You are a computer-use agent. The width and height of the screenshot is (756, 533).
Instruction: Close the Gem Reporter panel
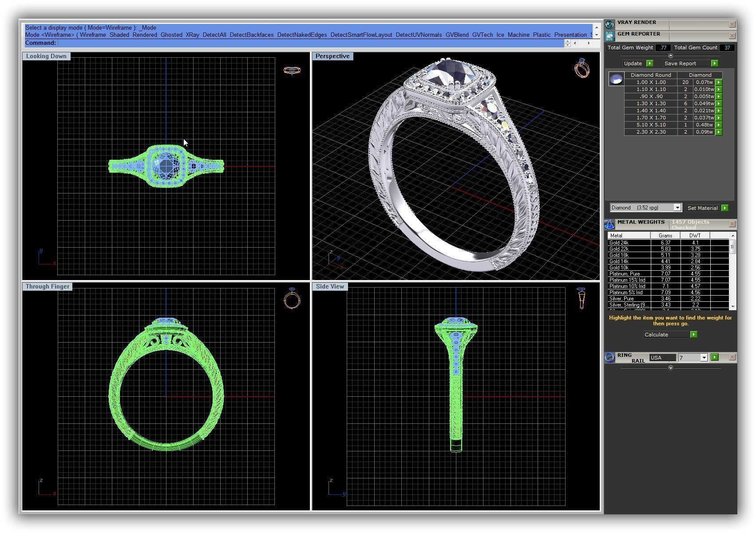click(x=732, y=36)
